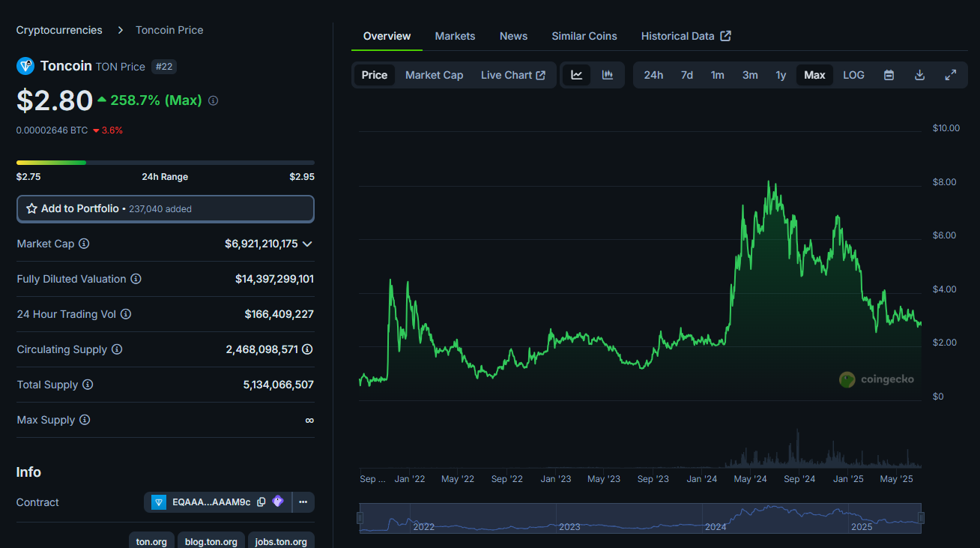Switch chart to Market Cap mode
Screen dimensions: 980x548
(x=434, y=75)
